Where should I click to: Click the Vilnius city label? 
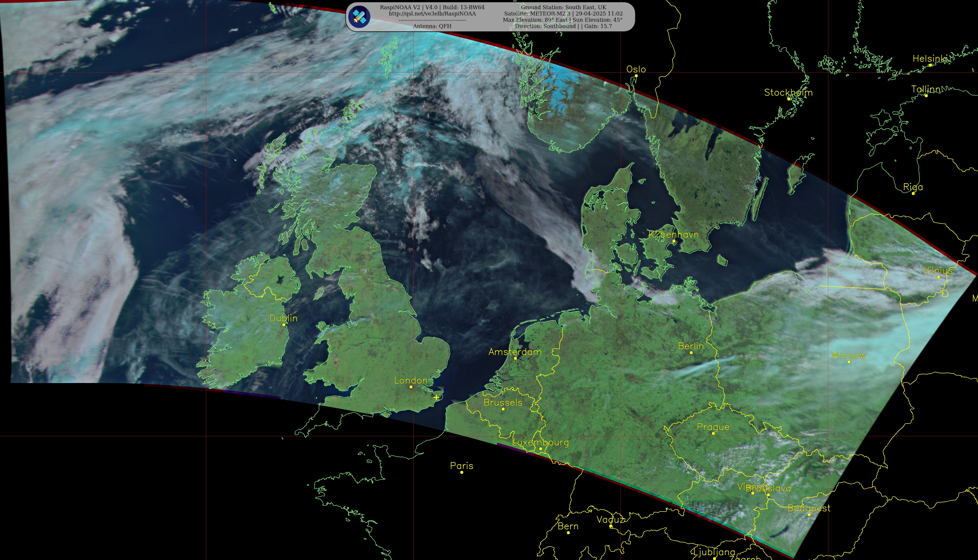938,270
